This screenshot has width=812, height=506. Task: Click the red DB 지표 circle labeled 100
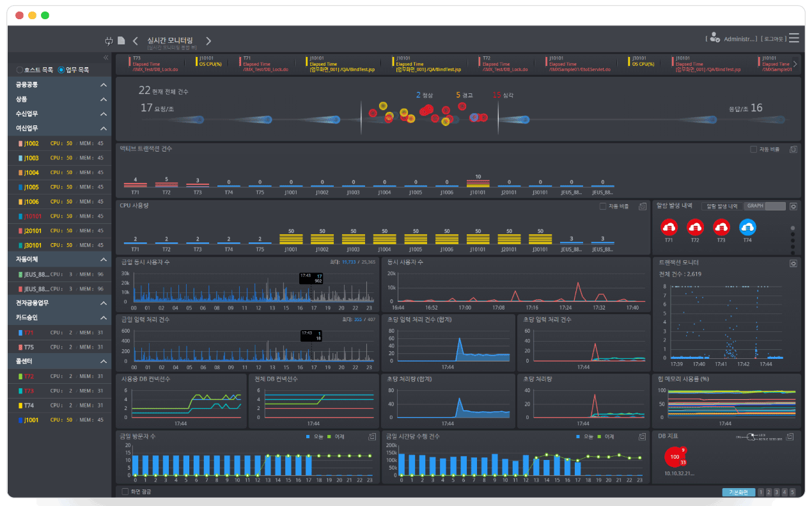point(675,457)
